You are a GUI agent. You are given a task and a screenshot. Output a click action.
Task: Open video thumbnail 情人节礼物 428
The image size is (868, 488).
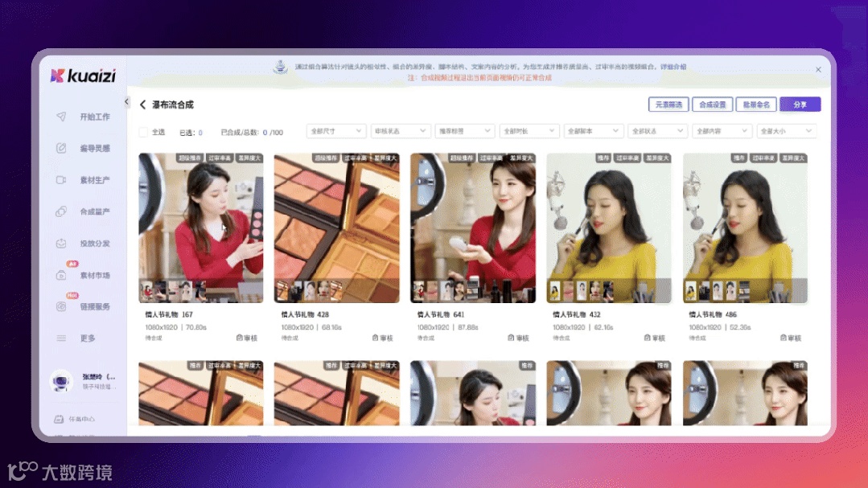click(336, 228)
